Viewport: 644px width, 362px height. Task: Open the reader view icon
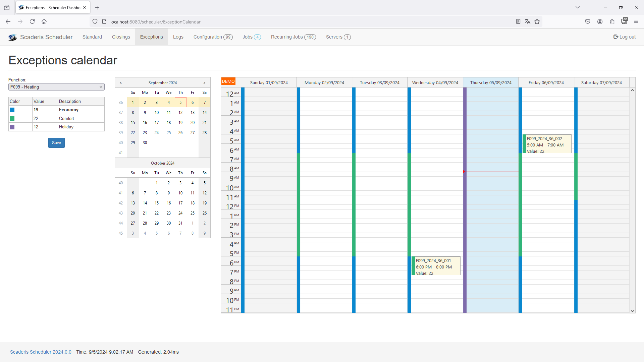pos(518,21)
